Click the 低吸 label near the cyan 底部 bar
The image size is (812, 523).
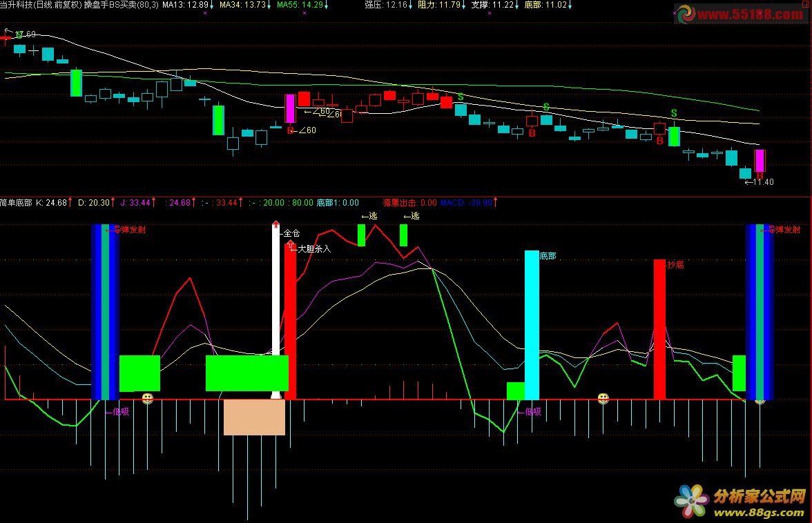(x=533, y=412)
